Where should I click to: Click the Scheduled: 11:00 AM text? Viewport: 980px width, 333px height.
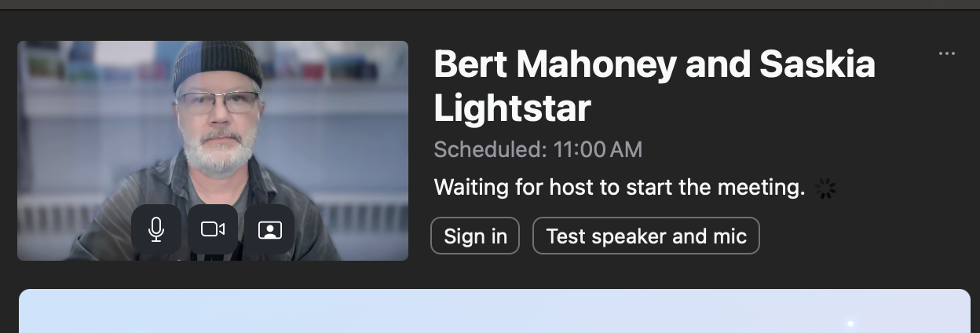(538, 149)
